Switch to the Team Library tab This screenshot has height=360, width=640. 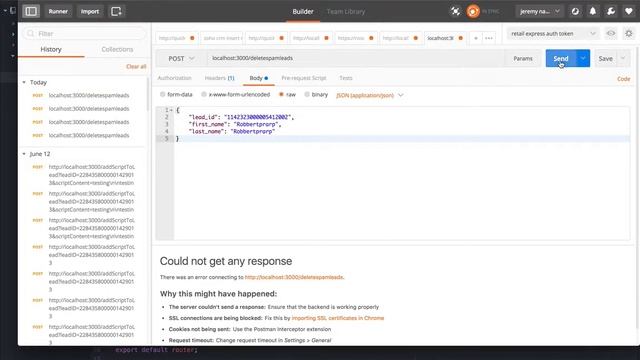pos(346,11)
